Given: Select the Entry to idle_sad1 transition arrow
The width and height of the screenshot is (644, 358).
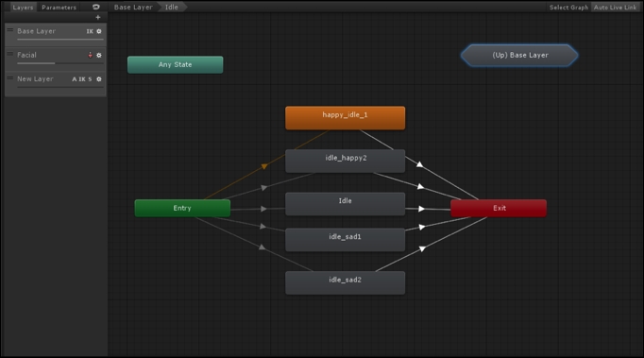Looking at the screenshot, I should (x=263, y=226).
